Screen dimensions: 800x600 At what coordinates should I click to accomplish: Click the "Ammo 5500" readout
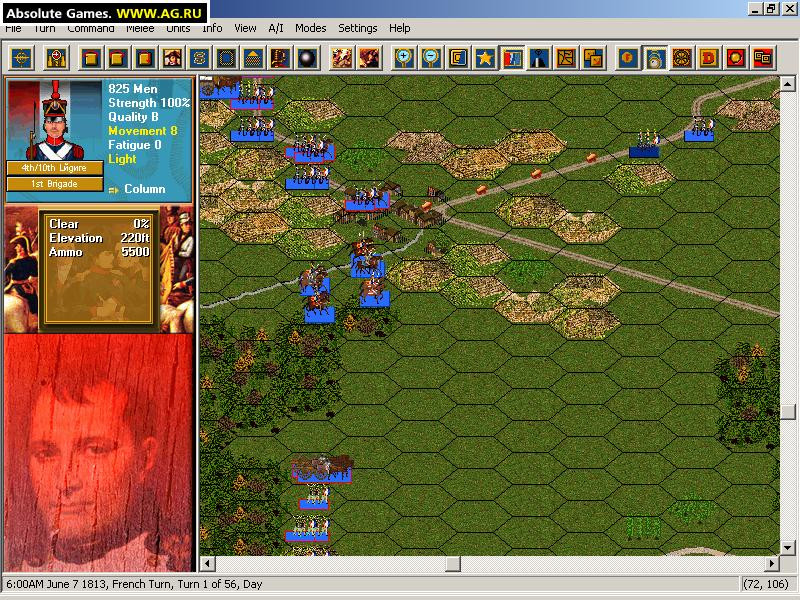coord(99,252)
